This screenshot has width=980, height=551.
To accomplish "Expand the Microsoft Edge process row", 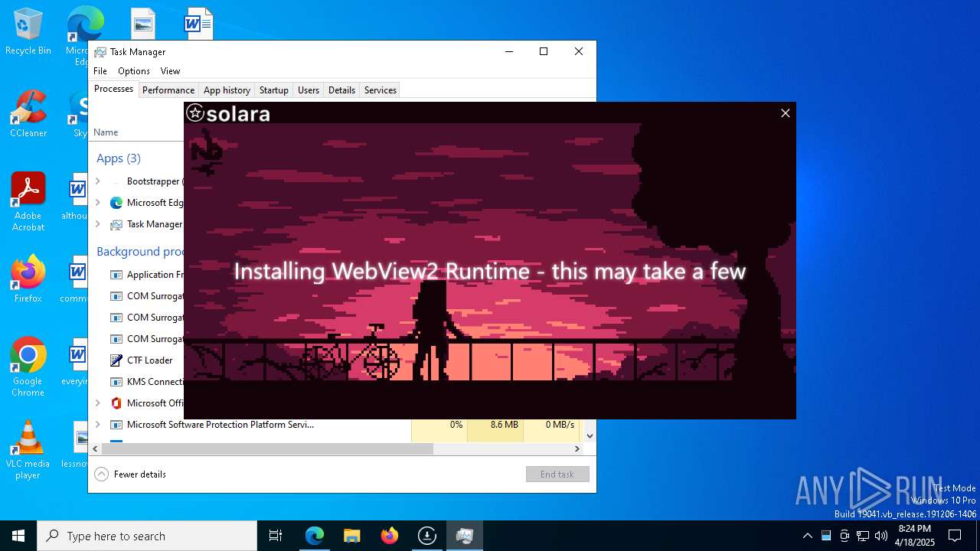I will (97, 203).
